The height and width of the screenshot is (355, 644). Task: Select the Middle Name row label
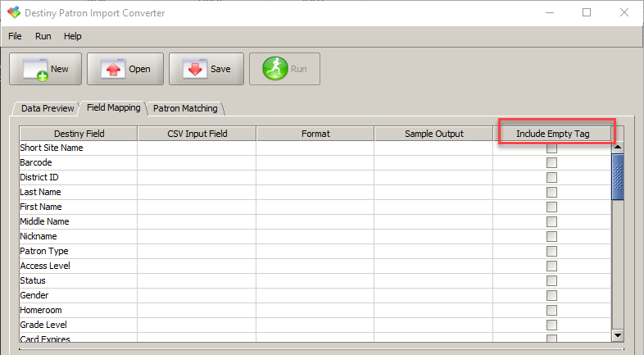click(x=44, y=222)
